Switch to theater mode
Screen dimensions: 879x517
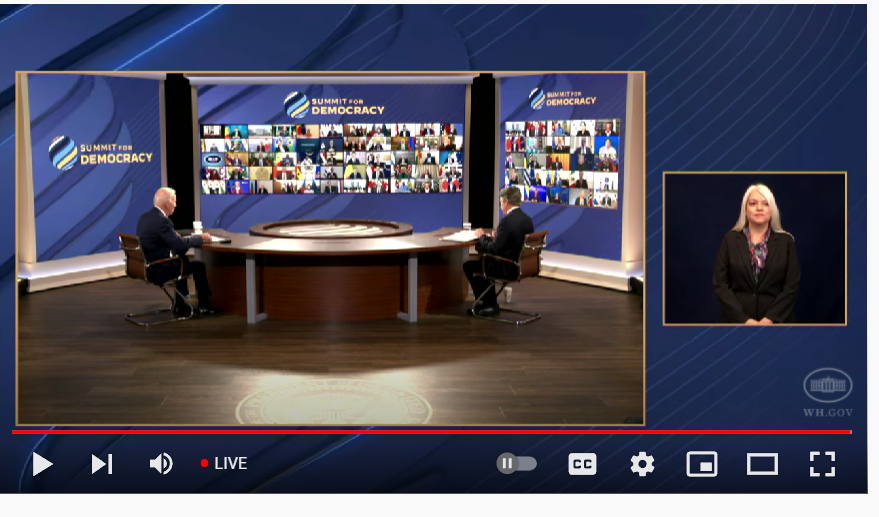point(762,464)
